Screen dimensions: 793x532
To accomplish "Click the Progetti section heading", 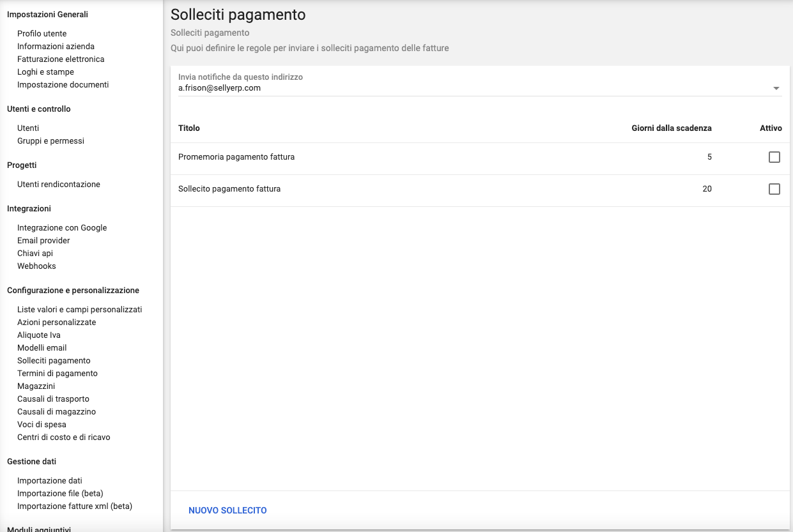I will coord(22,165).
